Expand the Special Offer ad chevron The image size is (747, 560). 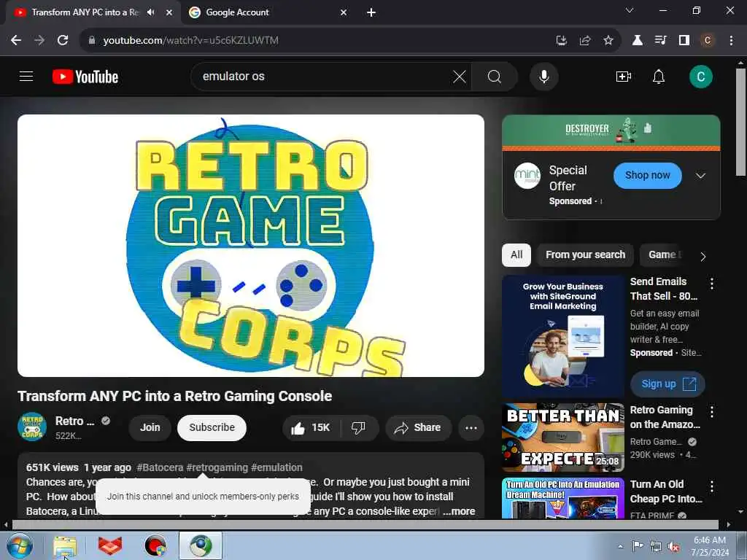click(x=700, y=176)
